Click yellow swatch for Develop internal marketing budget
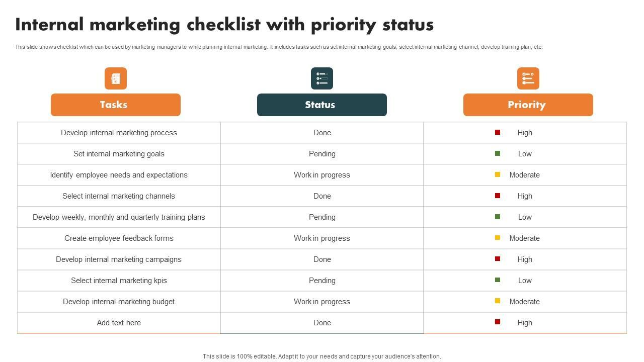This screenshot has height=362, width=644. 498,301
